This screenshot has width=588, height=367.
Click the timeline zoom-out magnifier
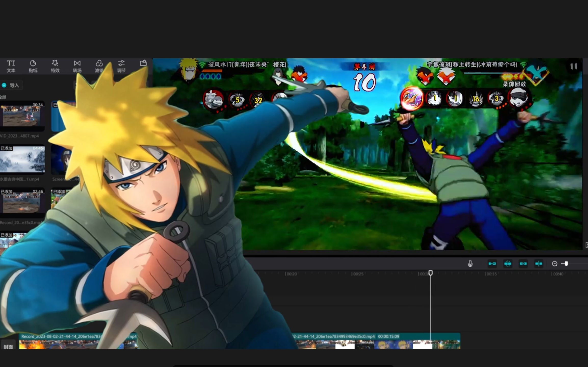[554, 264]
